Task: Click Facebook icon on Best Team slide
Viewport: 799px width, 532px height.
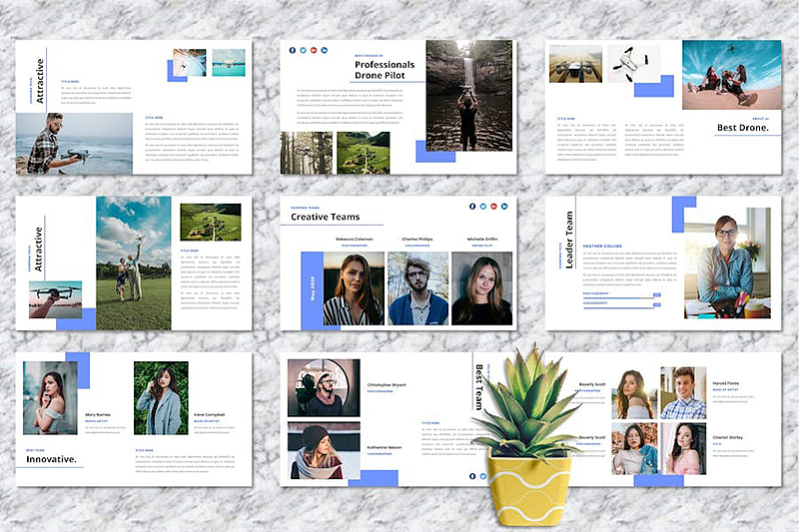Action: pyautogui.click(x=472, y=476)
